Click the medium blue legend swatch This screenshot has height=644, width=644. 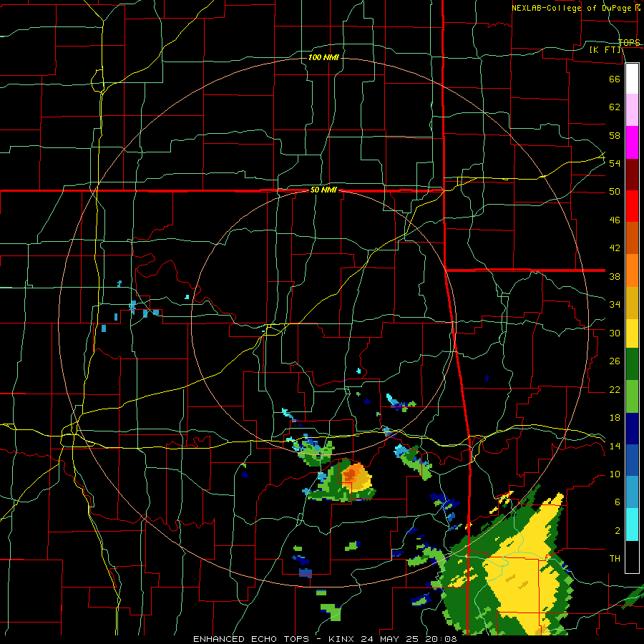coord(632,460)
